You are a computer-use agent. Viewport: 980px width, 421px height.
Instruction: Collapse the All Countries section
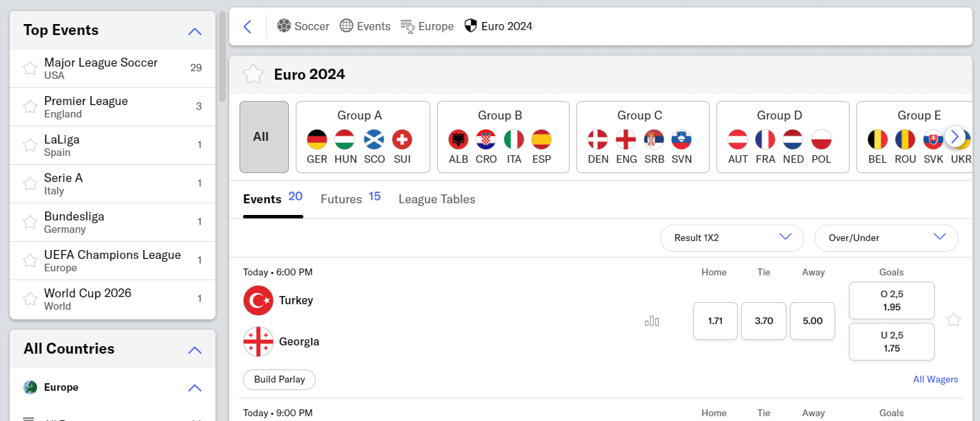[194, 348]
